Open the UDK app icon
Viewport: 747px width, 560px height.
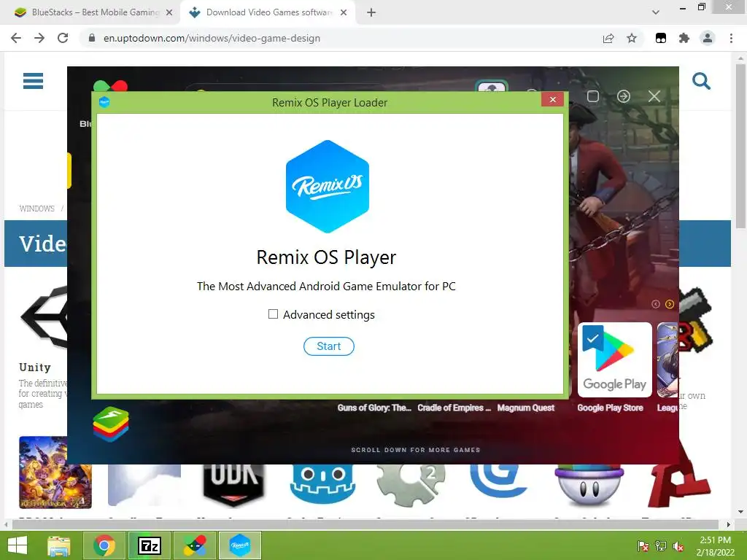(233, 486)
